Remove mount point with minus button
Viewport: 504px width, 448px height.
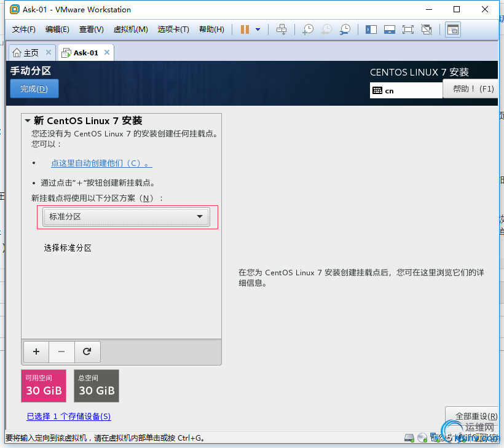click(x=61, y=352)
